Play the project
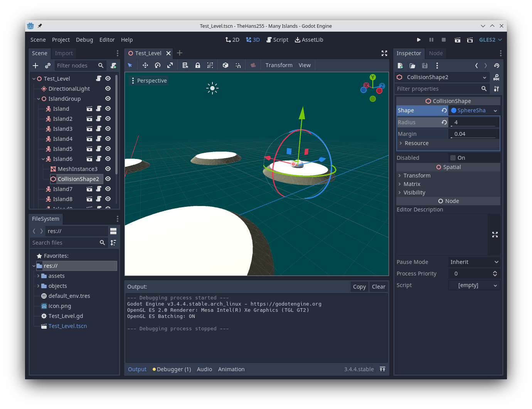 pos(419,40)
